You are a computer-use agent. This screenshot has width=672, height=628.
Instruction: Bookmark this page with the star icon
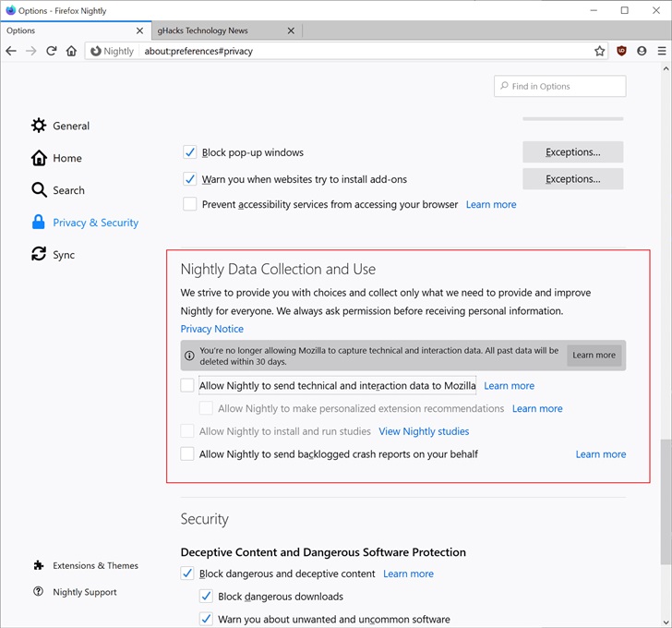pos(599,51)
